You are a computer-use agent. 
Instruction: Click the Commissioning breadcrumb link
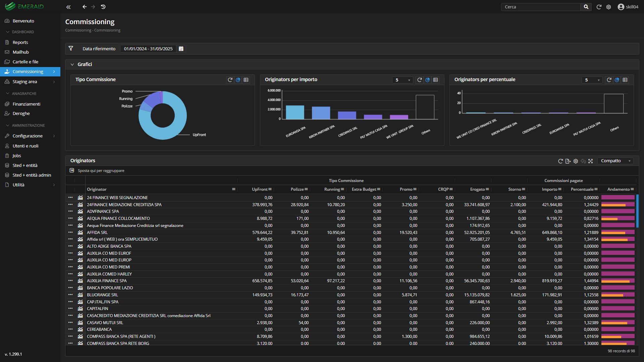pyautogui.click(x=78, y=31)
